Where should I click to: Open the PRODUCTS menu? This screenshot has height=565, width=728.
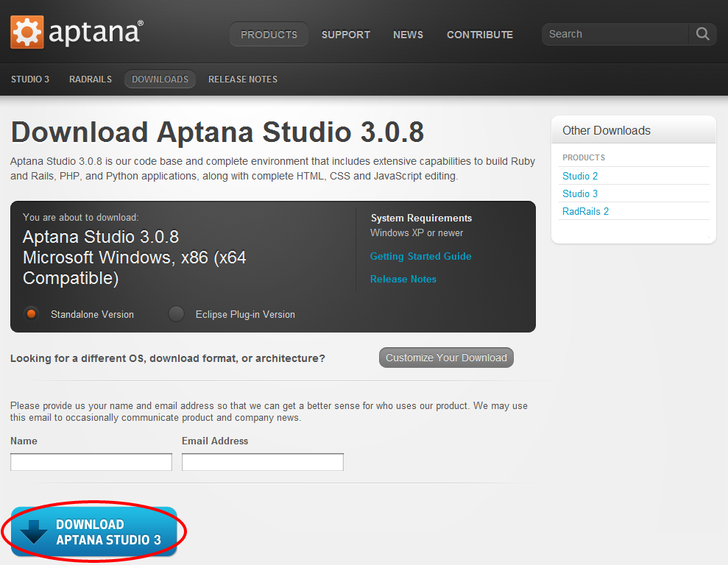tap(269, 34)
